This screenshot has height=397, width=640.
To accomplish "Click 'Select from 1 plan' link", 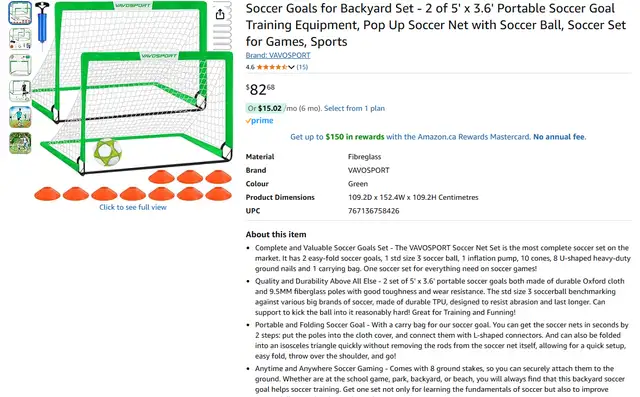I will tap(354, 108).
